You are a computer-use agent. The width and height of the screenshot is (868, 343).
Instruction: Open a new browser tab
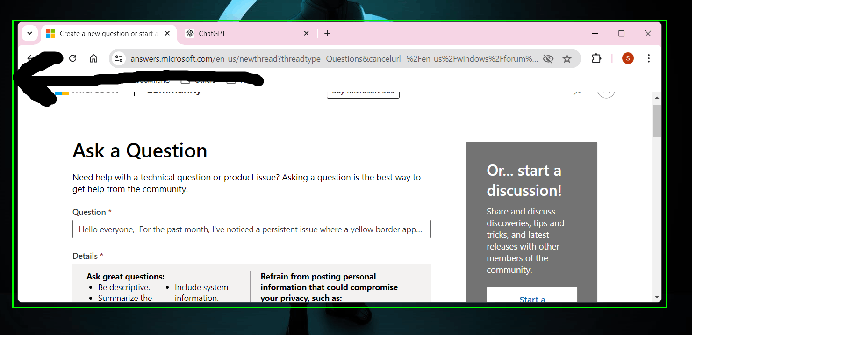328,33
